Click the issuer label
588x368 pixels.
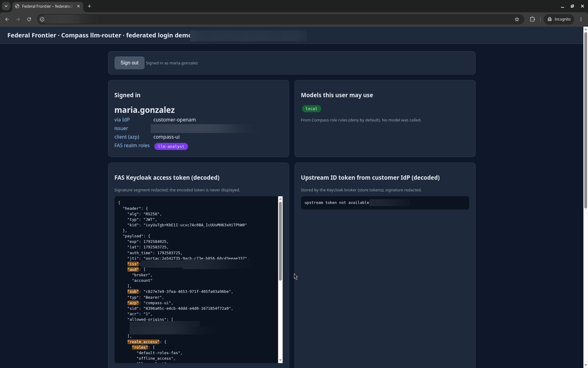pos(121,128)
